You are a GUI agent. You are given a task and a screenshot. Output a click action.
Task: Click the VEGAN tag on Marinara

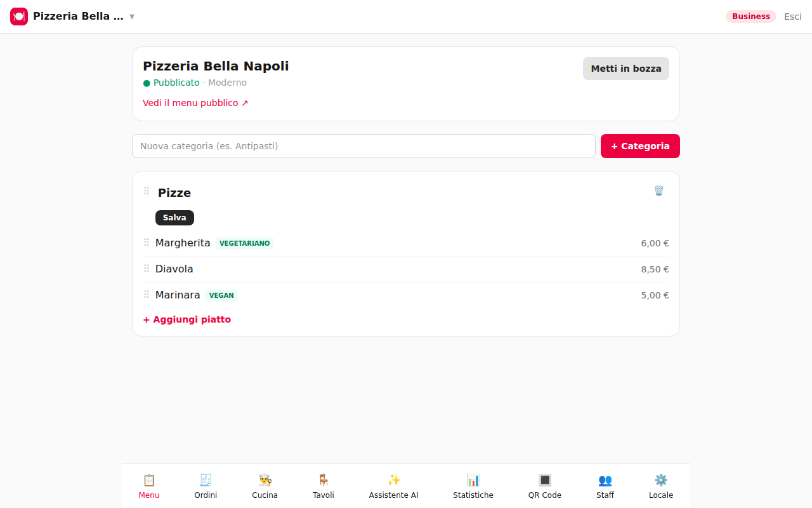click(x=221, y=295)
